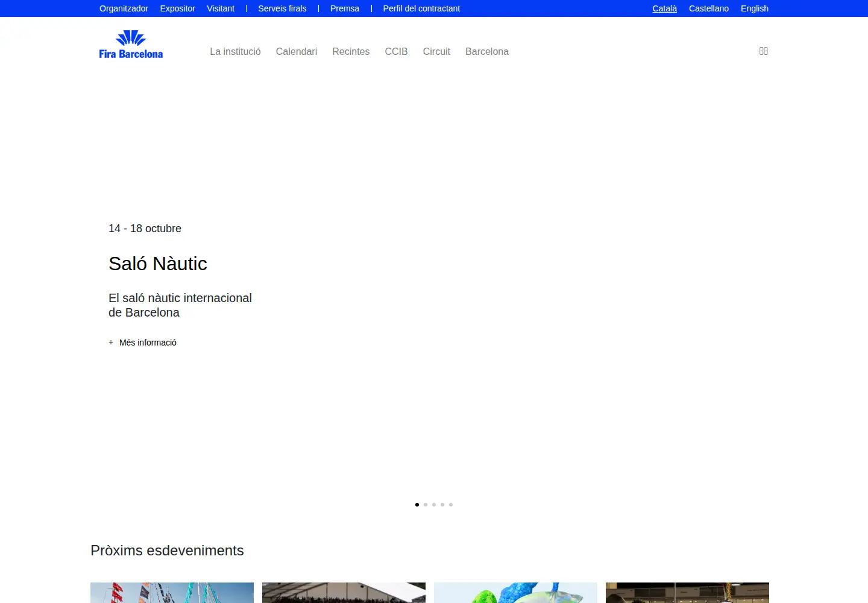Viewport: 868px width, 603px height.
Task: Go to the Expositor page
Action: point(177,8)
